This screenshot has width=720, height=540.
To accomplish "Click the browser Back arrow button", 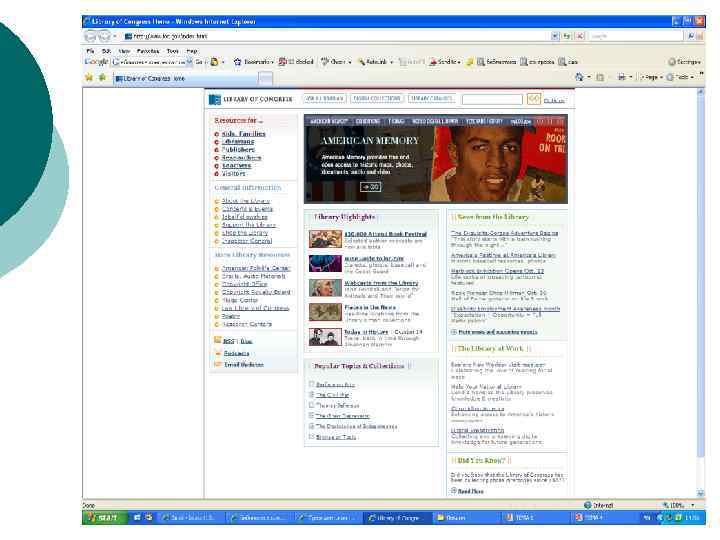I will pos(90,36).
